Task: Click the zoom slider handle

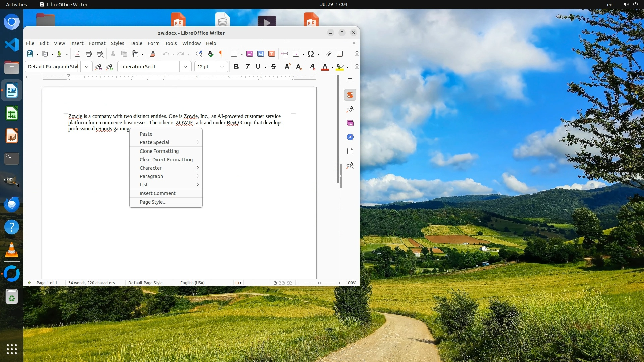Action: (x=320, y=283)
